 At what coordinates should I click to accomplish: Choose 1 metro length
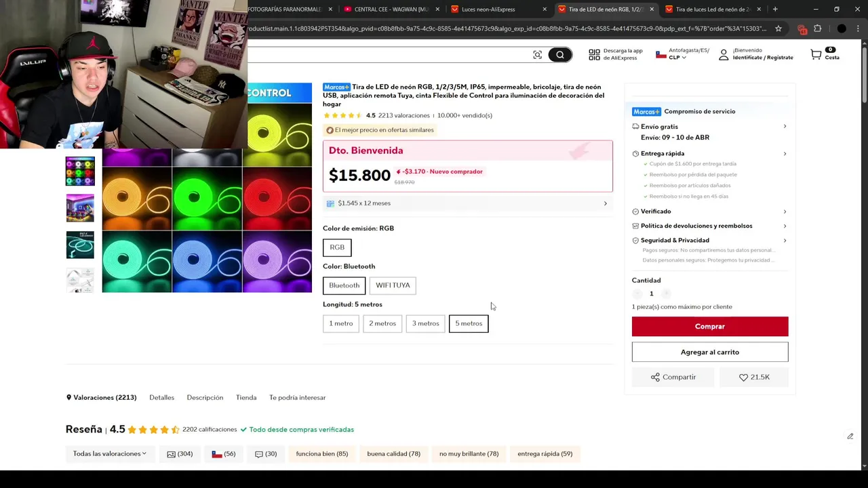341,323
